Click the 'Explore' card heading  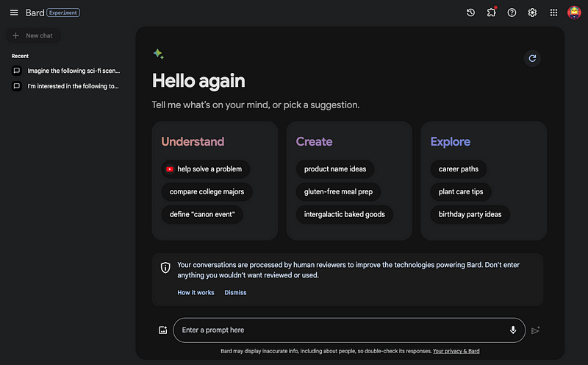pyautogui.click(x=451, y=141)
